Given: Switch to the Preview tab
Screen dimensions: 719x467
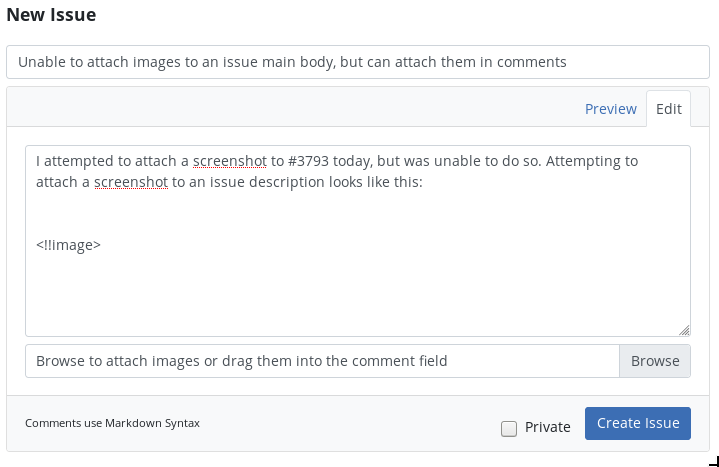Looking at the screenshot, I should [611, 109].
